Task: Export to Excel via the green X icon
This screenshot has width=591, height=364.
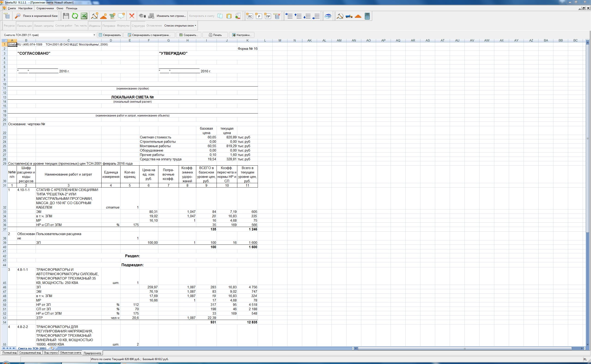Action: pos(84,16)
